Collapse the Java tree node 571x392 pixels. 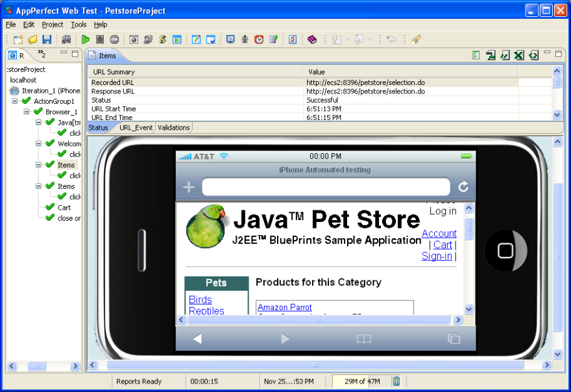coord(38,122)
